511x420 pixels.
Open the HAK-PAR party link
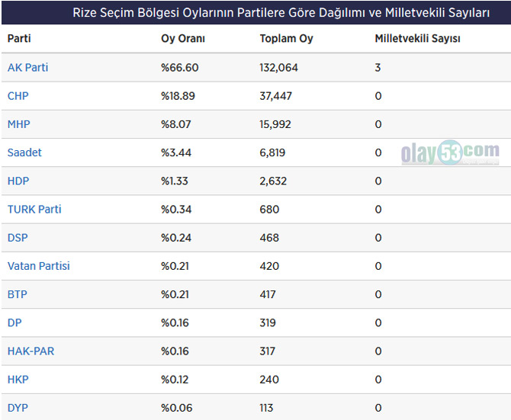[31, 351]
